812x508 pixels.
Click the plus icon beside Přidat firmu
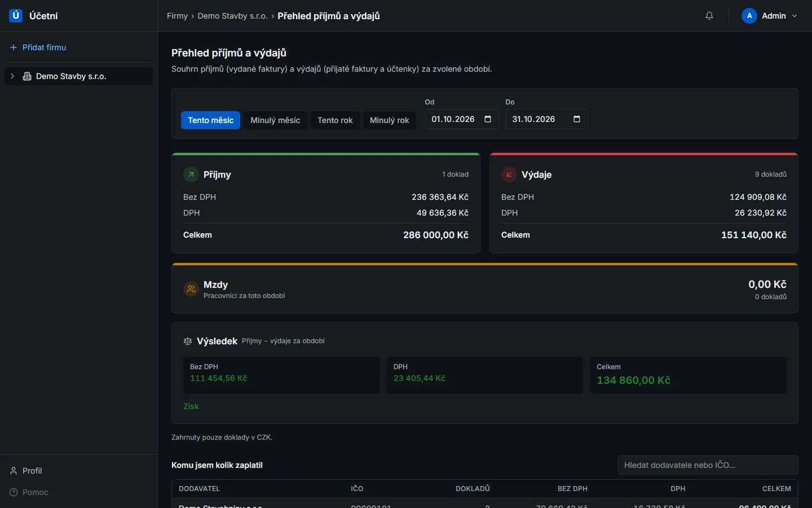(14, 47)
